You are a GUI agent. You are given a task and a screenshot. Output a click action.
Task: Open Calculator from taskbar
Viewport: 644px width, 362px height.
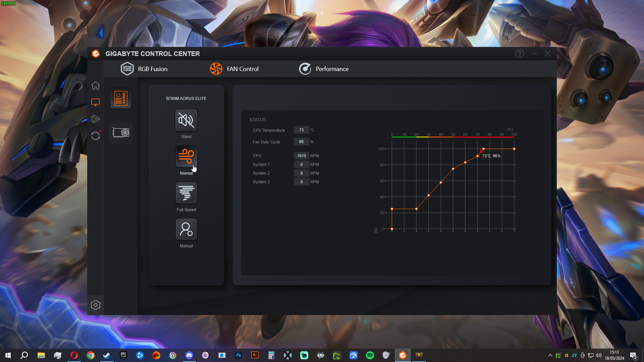coord(271,355)
